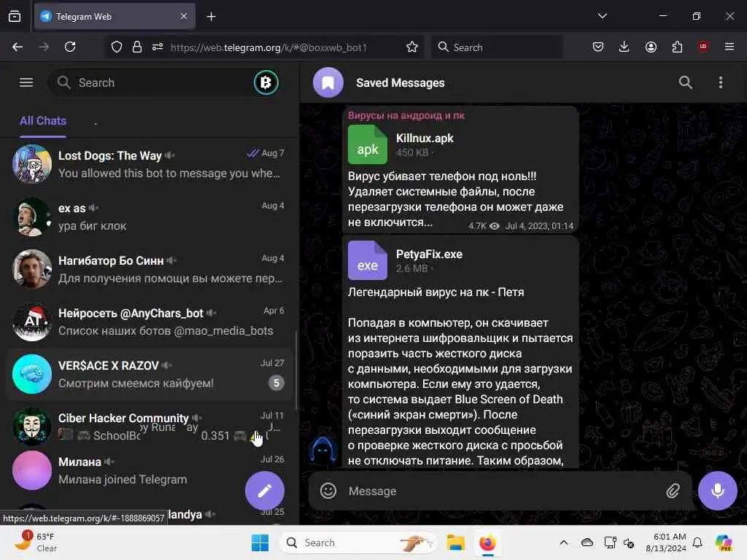Image resolution: width=747 pixels, height=560 pixels.
Task: Click the PetyaFix.exe file name
Action: (429, 254)
